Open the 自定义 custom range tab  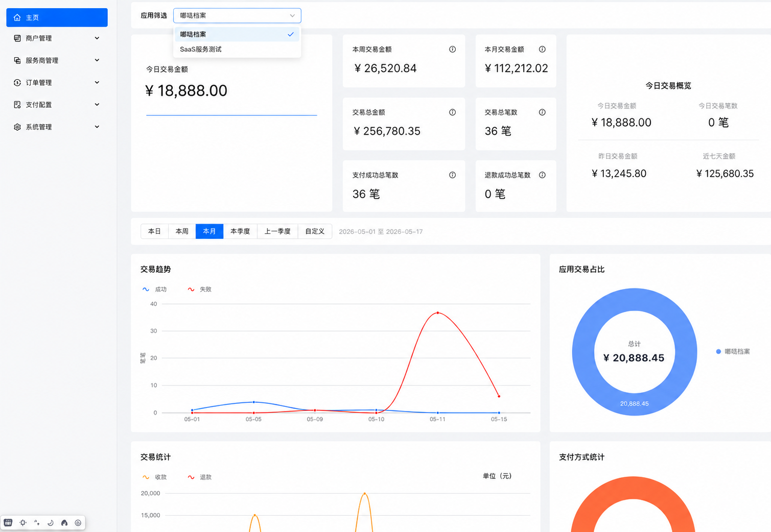click(x=315, y=231)
